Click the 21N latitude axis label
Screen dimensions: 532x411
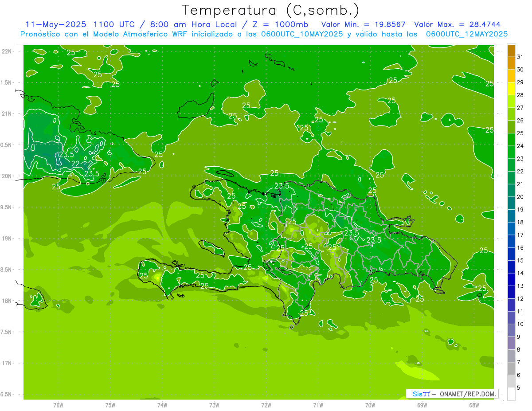pyautogui.click(x=7, y=114)
